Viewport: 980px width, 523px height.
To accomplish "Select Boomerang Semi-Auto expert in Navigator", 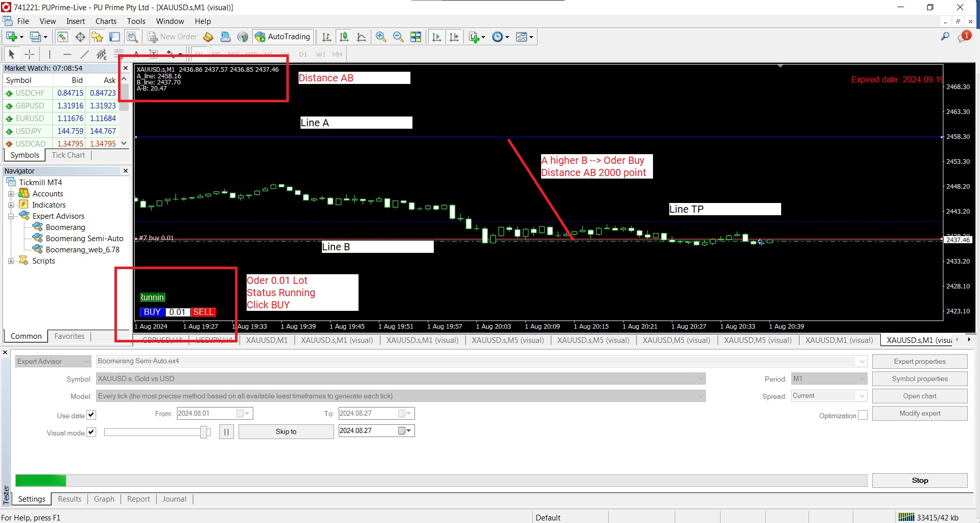I will coord(84,239).
